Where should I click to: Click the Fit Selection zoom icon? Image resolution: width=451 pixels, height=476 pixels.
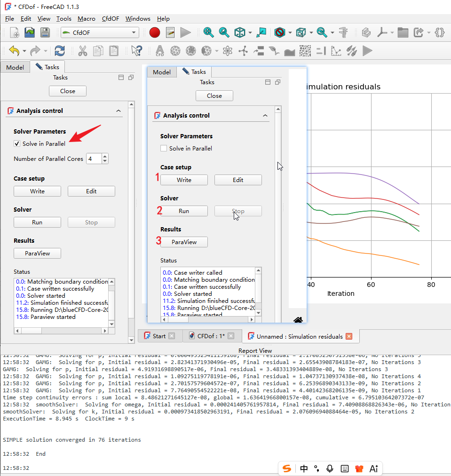point(224,32)
